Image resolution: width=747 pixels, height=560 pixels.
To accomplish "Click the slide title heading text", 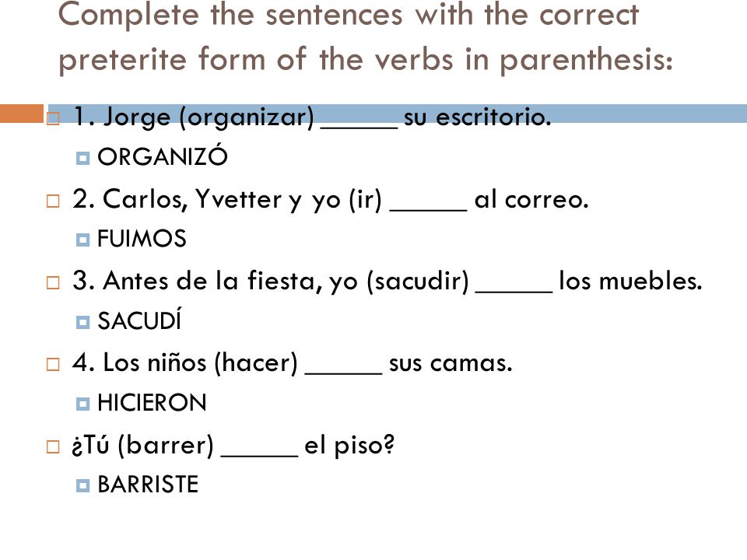I will coord(366,37).
